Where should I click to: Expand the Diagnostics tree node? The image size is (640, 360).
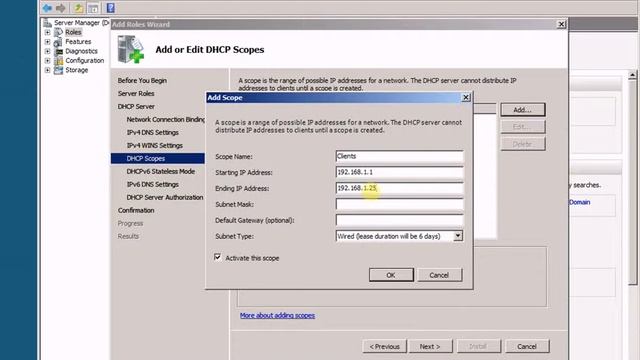point(47,51)
